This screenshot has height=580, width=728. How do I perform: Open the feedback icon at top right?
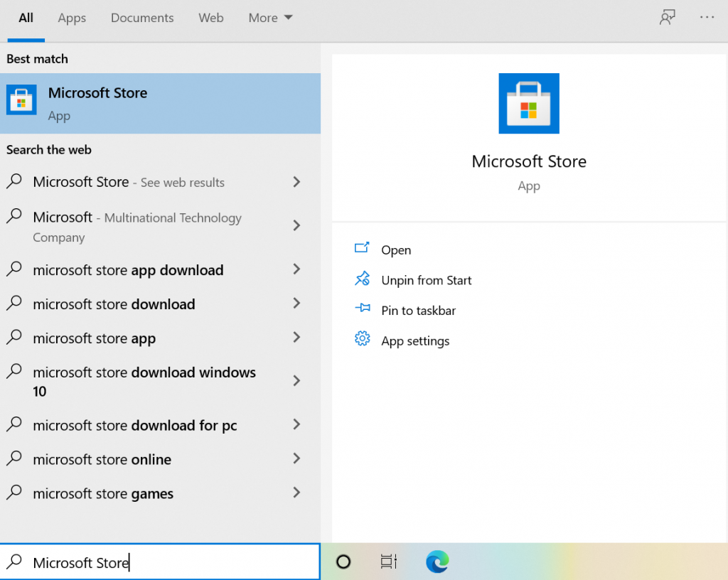(667, 17)
